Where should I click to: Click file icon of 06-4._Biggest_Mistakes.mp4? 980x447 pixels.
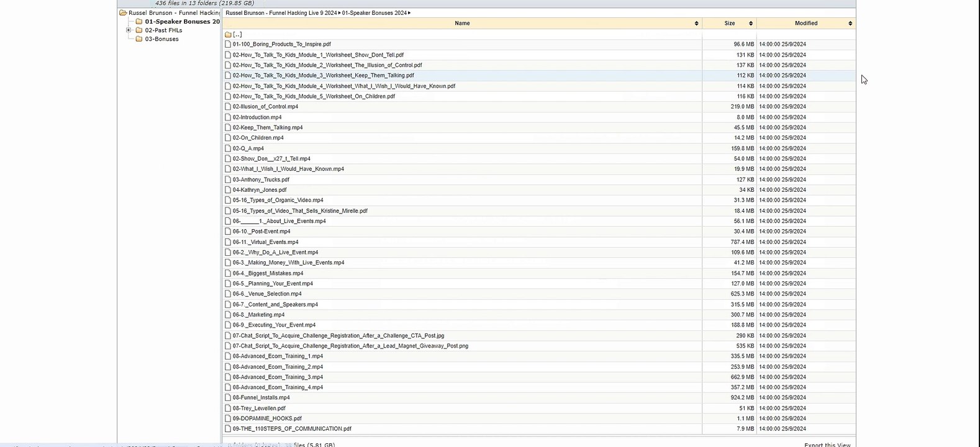[228, 273]
